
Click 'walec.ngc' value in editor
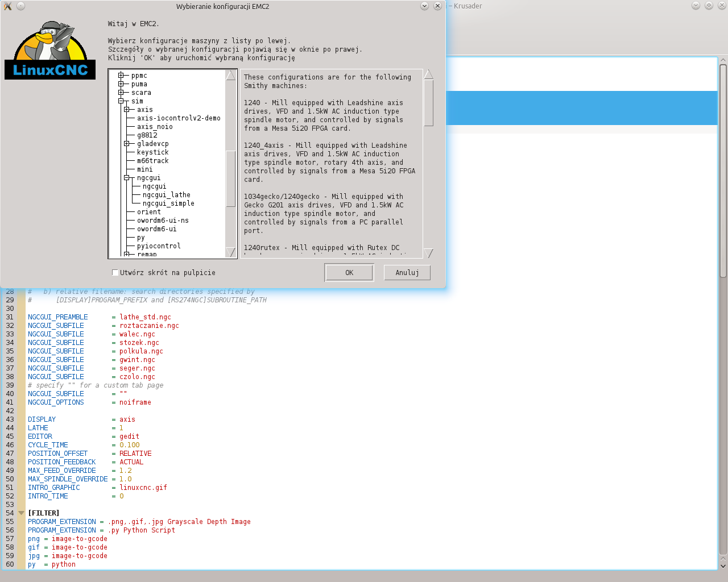click(137, 334)
